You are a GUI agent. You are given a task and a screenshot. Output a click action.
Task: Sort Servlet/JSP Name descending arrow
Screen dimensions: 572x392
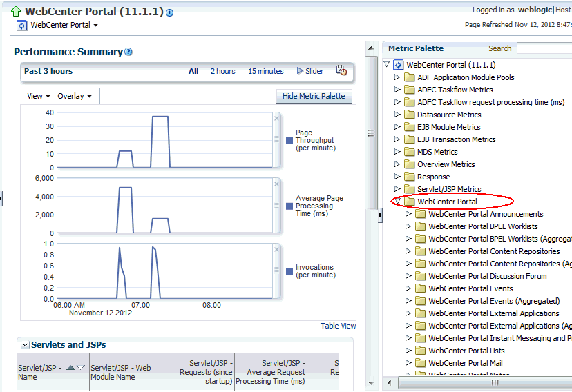click(x=81, y=368)
